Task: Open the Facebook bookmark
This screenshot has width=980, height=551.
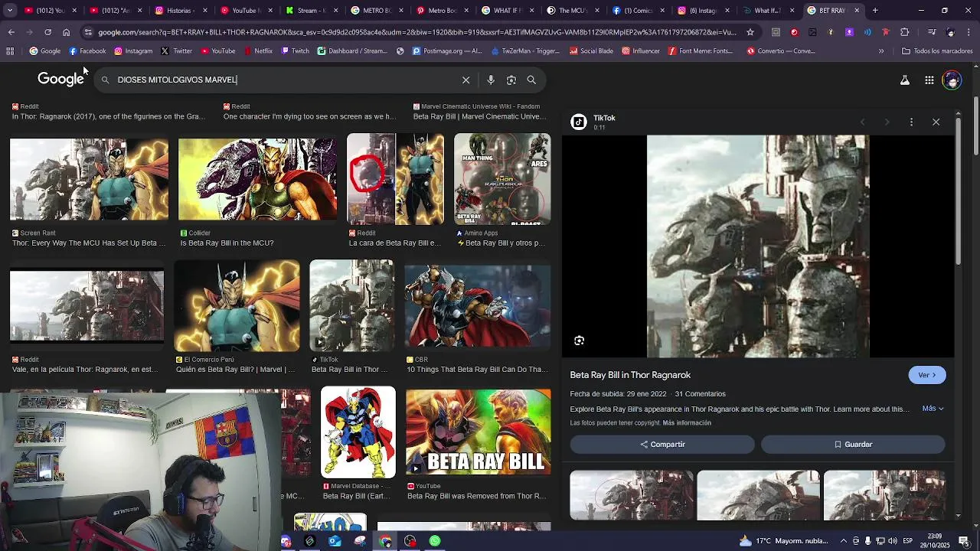Action: [x=87, y=51]
